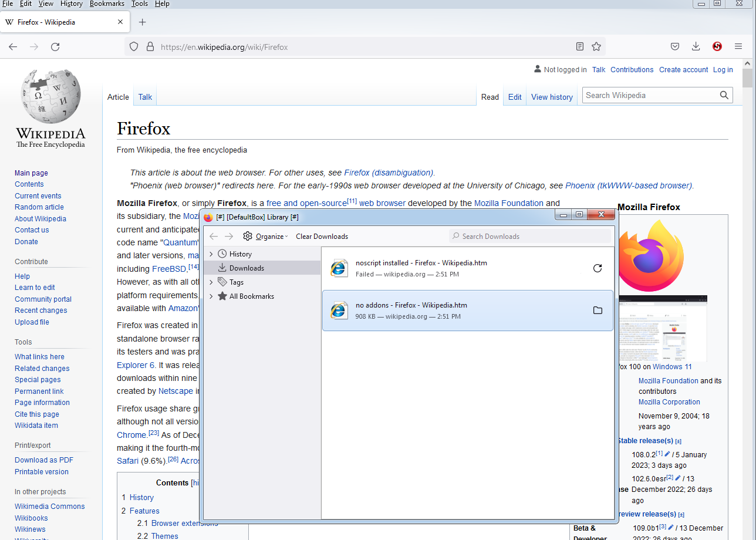Viewport: 756px width, 540px height.
Task: Toggle reader view for the article
Action: tap(579, 46)
